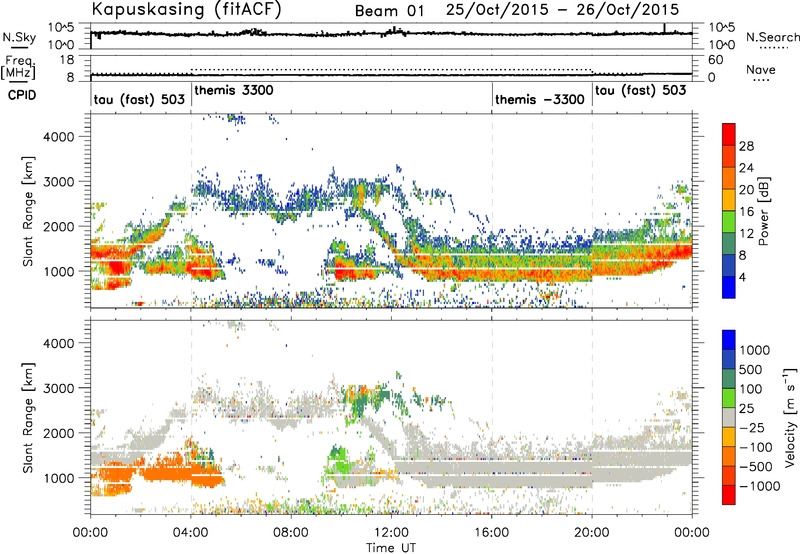The height and width of the screenshot is (554, 800).
Task: Click the Kapuskasing (fitACF) plot title
Action: [x=186, y=9]
